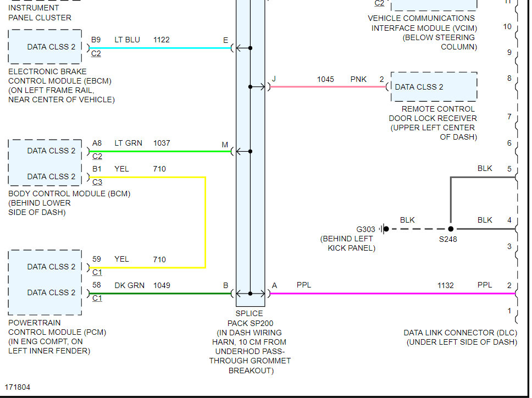Click splice pack terminal J

[x=274, y=79]
